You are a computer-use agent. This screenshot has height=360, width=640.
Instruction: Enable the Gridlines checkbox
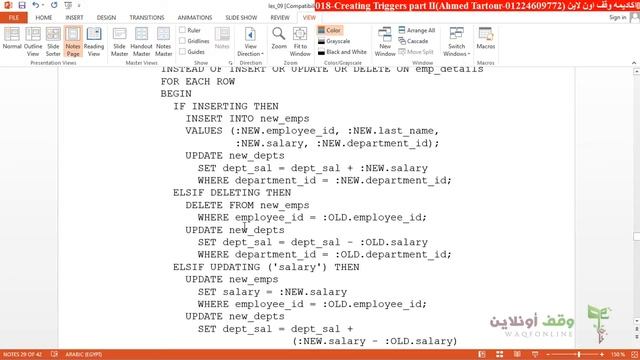click(x=194, y=41)
